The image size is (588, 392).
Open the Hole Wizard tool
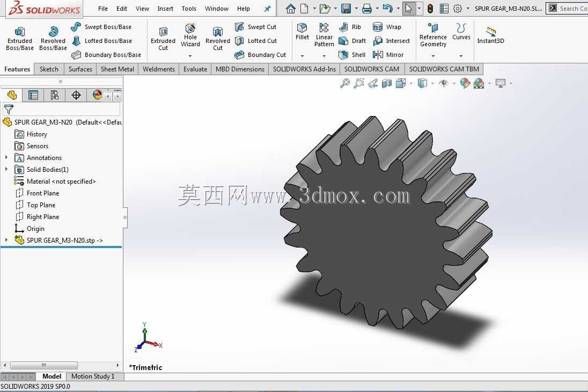(190, 35)
